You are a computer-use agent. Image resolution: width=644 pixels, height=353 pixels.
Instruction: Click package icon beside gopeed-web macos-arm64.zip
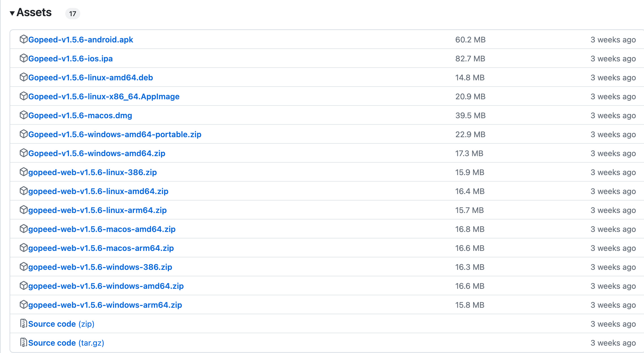(23, 247)
